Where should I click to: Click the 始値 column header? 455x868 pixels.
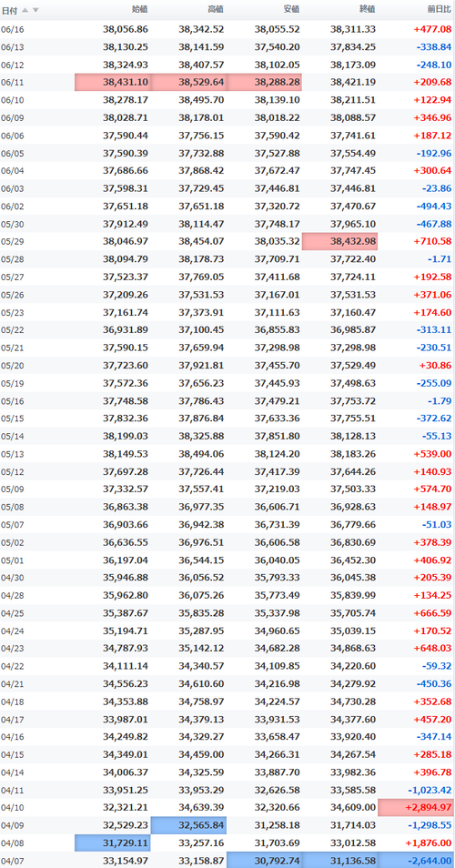[141, 10]
